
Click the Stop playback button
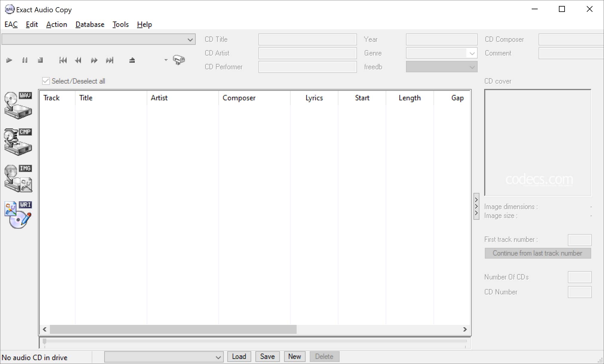coord(40,60)
